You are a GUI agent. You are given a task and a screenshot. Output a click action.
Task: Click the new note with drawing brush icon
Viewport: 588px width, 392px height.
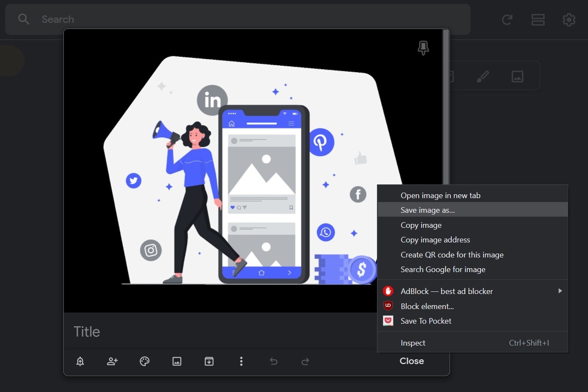[x=483, y=77]
